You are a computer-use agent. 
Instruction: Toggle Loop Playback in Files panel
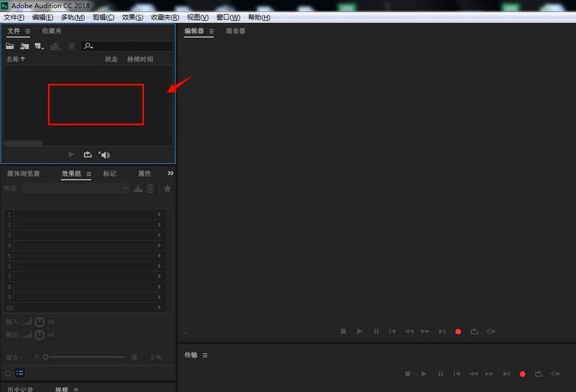[88, 155]
